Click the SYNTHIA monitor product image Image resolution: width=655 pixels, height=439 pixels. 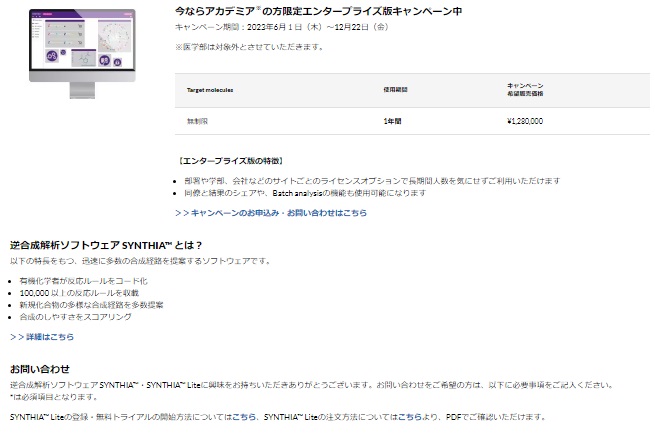82,53
